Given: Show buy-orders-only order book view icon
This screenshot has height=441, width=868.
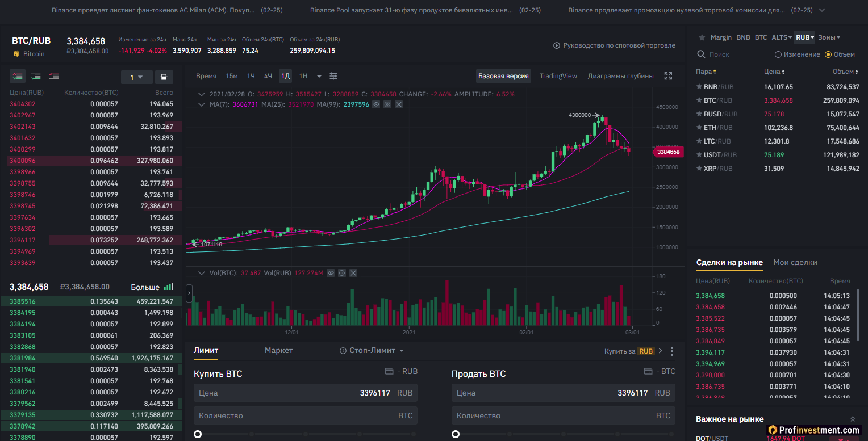Looking at the screenshot, I should (x=36, y=77).
